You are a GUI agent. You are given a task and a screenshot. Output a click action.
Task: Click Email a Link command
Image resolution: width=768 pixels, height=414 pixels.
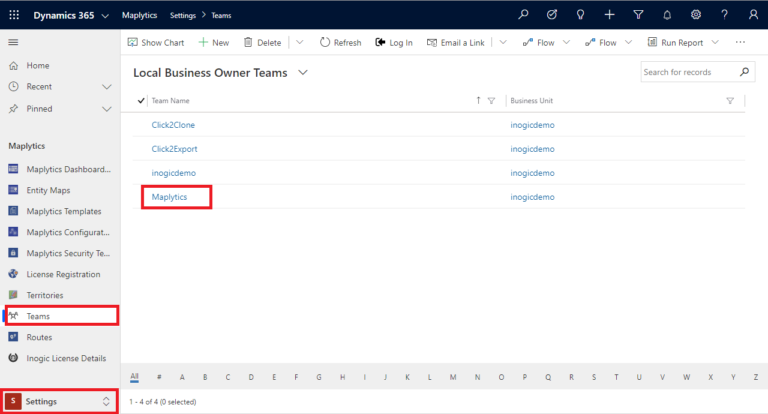click(x=456, y=43)
